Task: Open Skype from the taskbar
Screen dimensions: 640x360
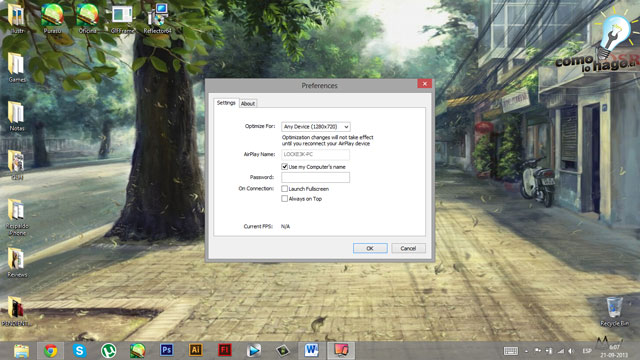Action: click(80, 351)
